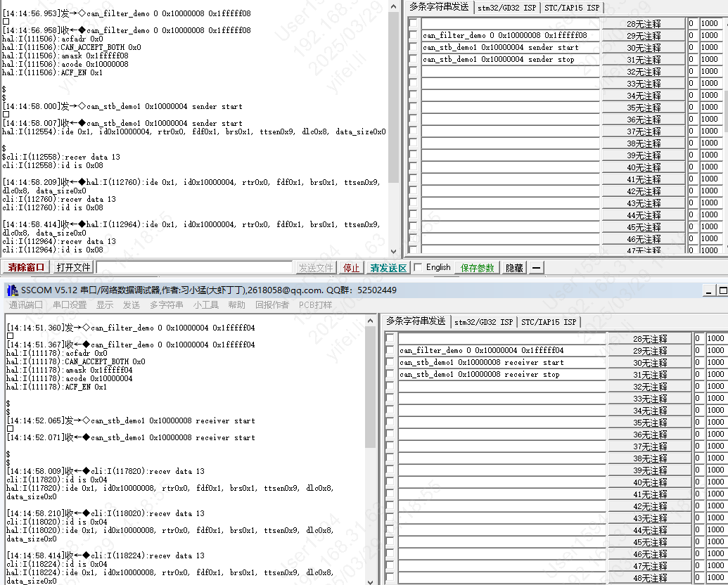Image resolution: width=728 pixels, height=585 pixels.
Task: Click 清除窗口 to clear the top terminal
Action: tap(26, 267)
